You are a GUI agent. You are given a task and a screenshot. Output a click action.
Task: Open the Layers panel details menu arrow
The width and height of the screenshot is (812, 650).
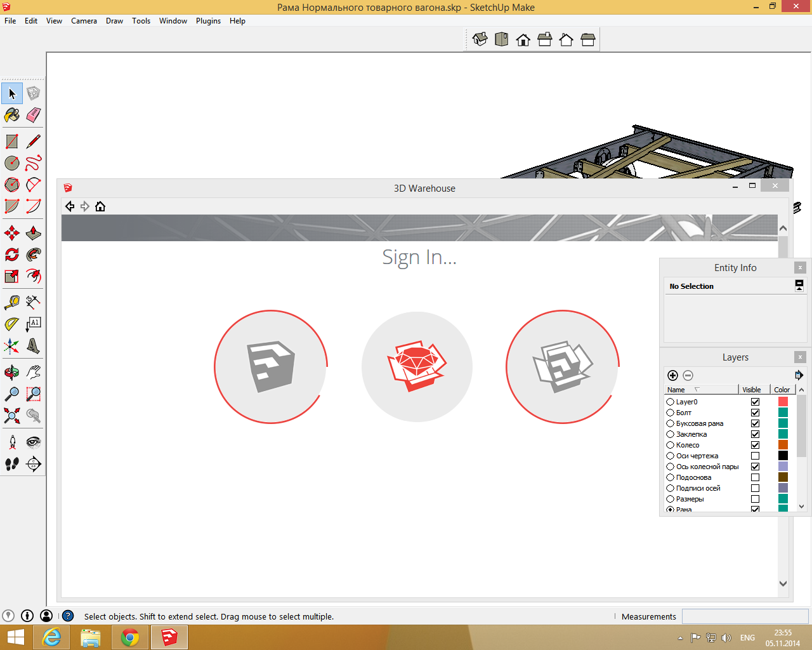point(799,375)
